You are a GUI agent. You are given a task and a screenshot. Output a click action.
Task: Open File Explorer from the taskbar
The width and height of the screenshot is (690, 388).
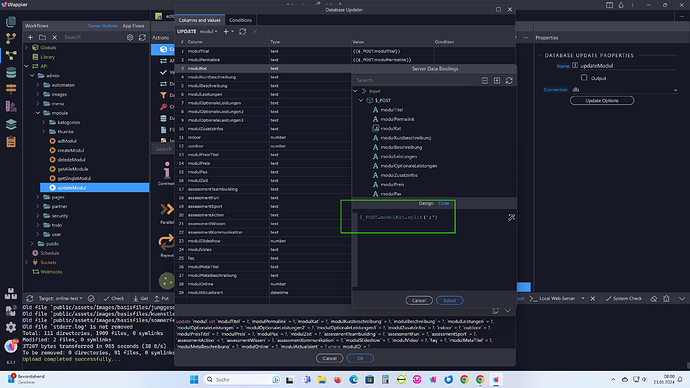click(x=322, y=380)
